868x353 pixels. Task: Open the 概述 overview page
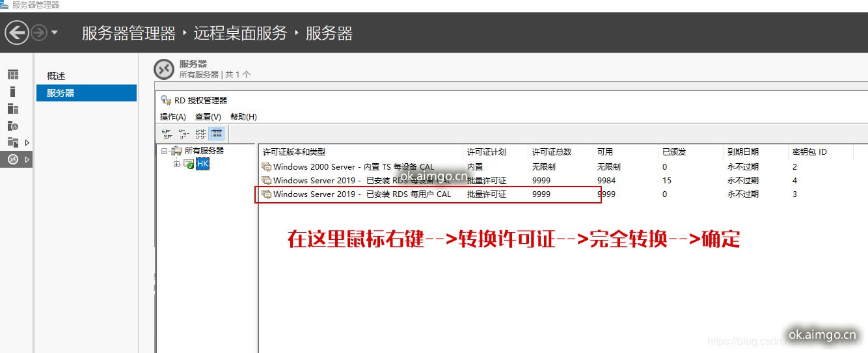pyautogui.click(x=56, y=76)
